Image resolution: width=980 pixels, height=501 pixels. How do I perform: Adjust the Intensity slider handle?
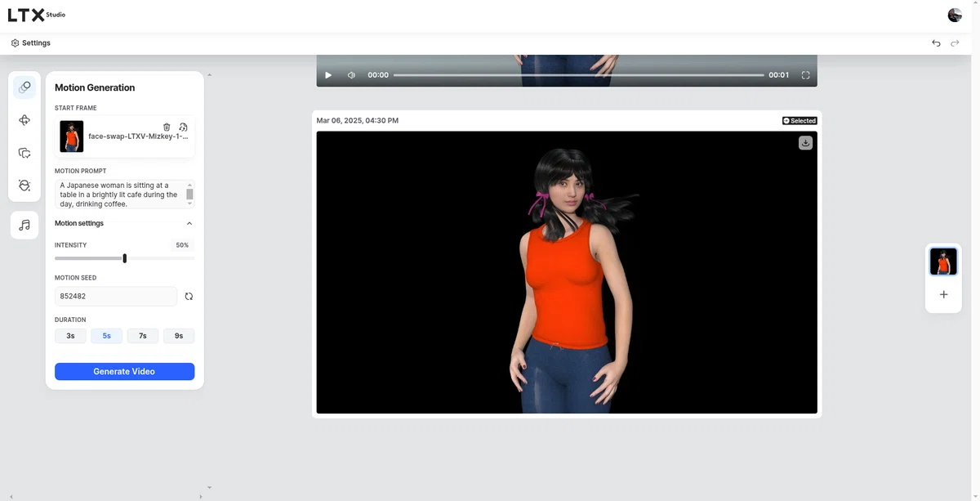tap(124, 258)
